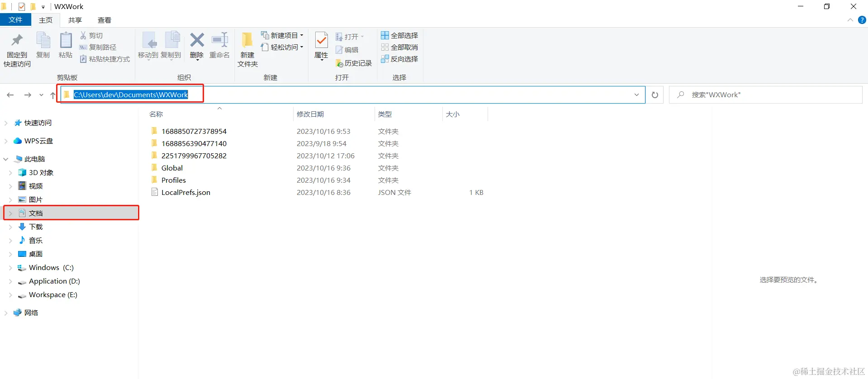Select folder 2251799967705282
868x379 pixels.
pyautogui.click(x=194, y=156)
